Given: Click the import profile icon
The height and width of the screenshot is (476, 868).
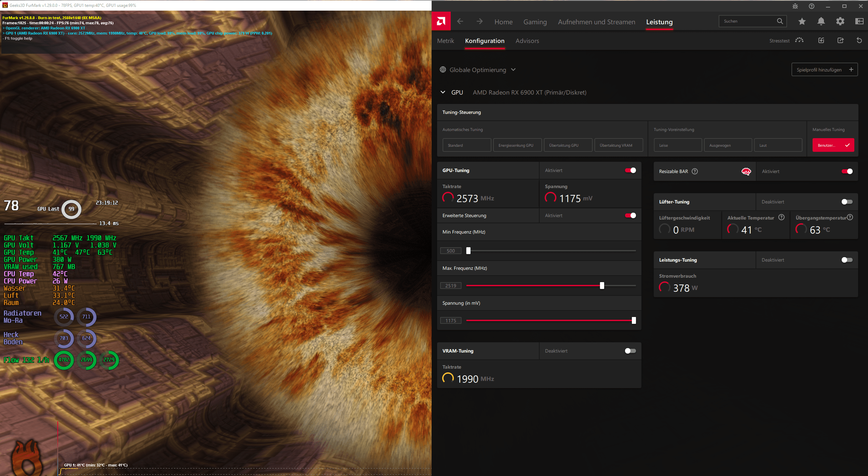Looking at the screenshot, I should pos(821,40).
